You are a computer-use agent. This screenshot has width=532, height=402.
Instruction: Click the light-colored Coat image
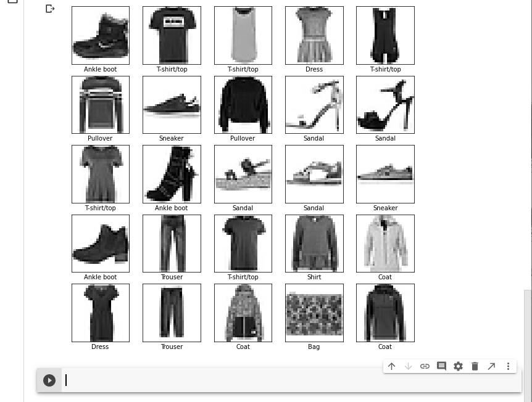pos(385,243)
